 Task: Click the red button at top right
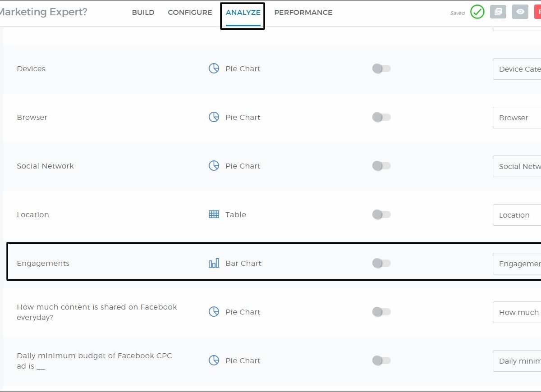[x=537, y=12]
